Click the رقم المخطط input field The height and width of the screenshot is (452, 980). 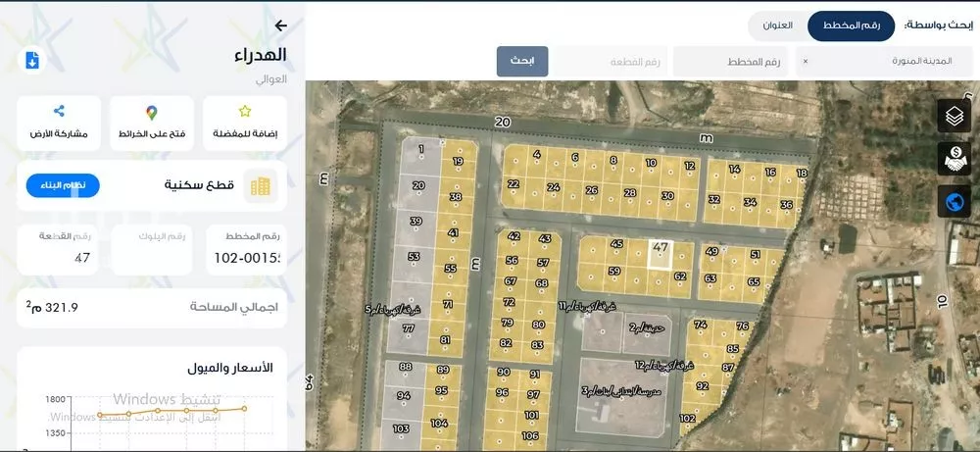coord(732,61)
